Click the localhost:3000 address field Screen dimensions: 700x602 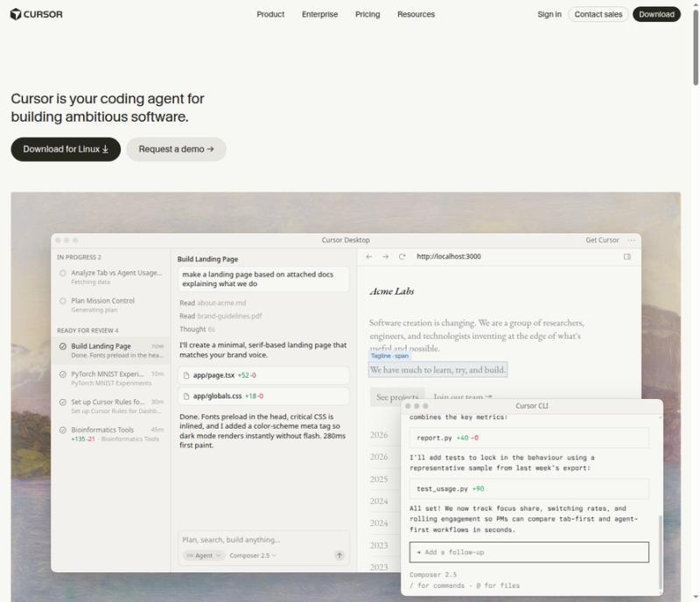pyautogui.click(x=448, y=256)
